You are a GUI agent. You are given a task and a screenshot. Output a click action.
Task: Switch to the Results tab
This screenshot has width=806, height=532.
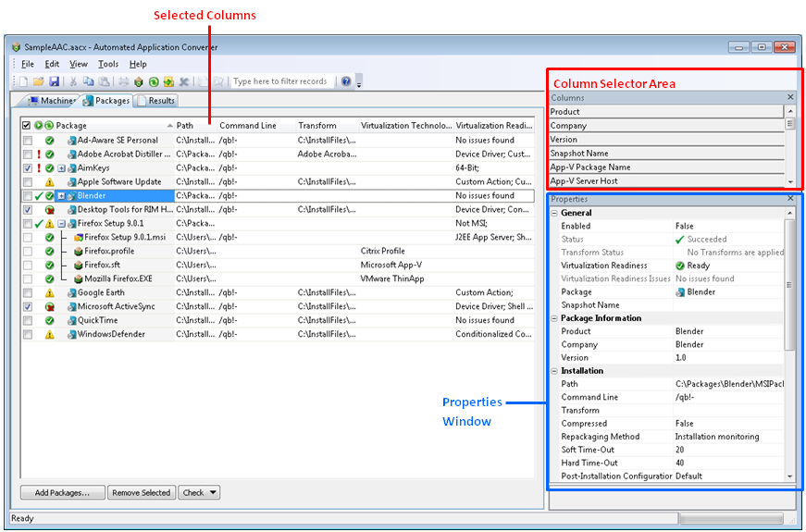155,101
